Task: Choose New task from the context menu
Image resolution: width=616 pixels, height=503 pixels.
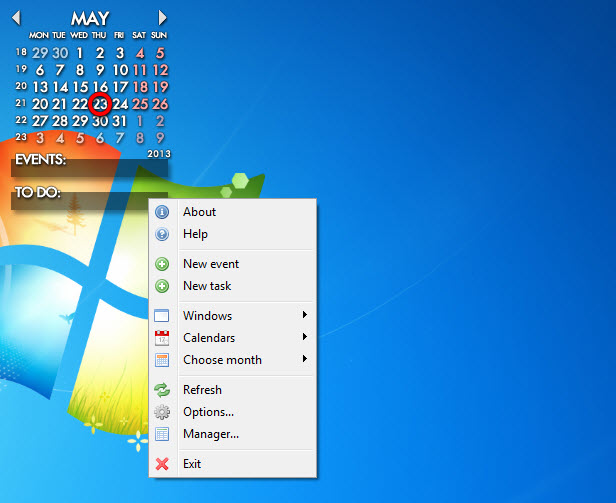Action: [x=233, y=286]
